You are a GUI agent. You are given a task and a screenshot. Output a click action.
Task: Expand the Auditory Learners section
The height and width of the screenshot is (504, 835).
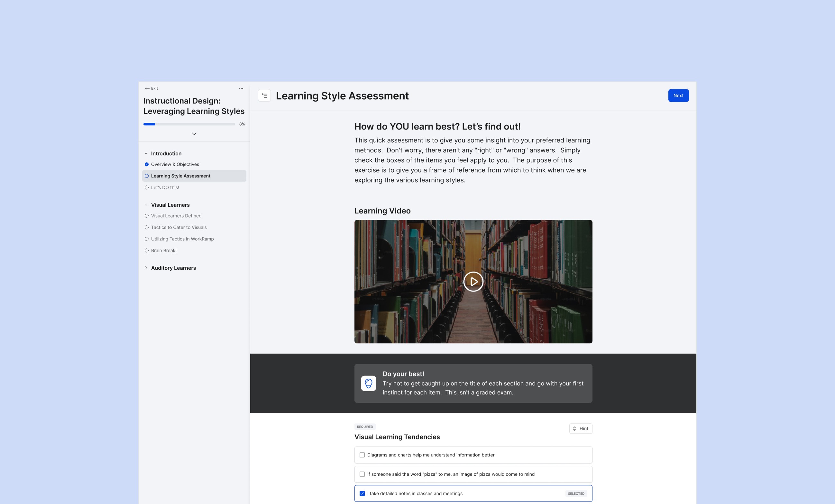coord(146,268)
